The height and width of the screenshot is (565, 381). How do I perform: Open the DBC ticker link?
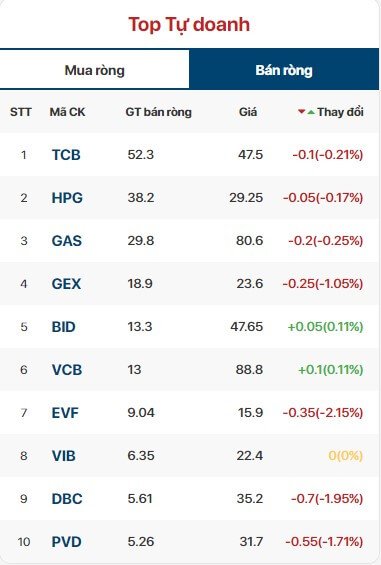(67, 499)
